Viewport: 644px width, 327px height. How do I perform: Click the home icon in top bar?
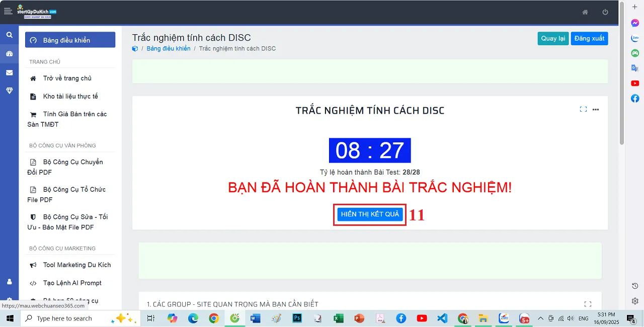coord(585,12)
